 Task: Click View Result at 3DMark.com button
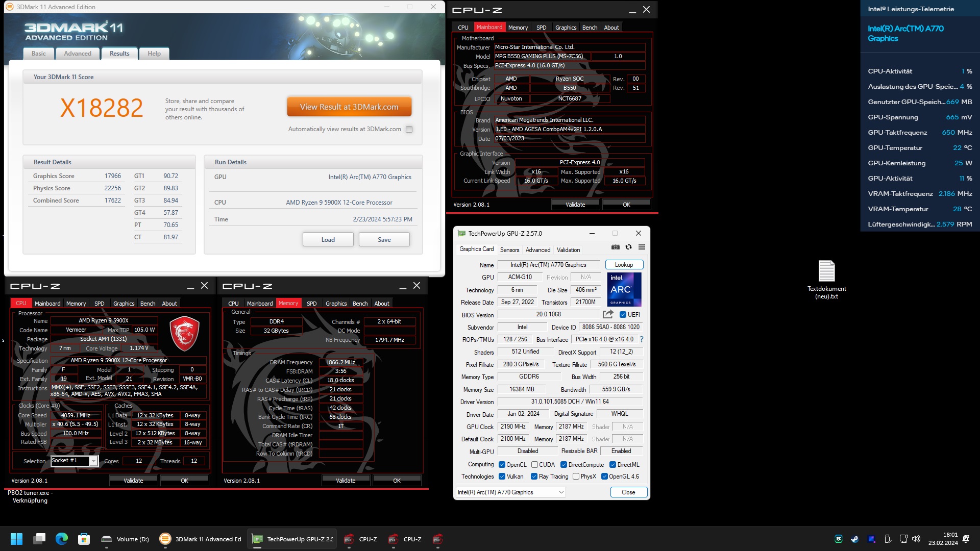349,107
